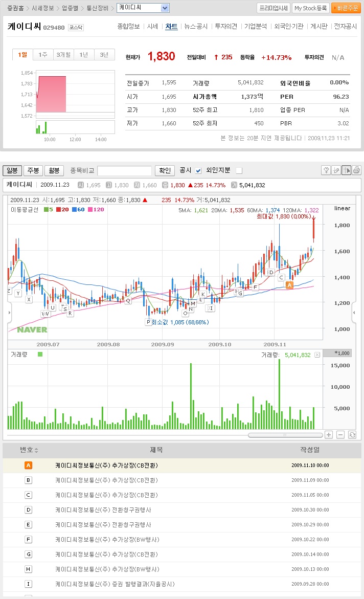The image size is (364, 599).
Task: Collapse the chart's right side arrow
Action: pos(354,313)
